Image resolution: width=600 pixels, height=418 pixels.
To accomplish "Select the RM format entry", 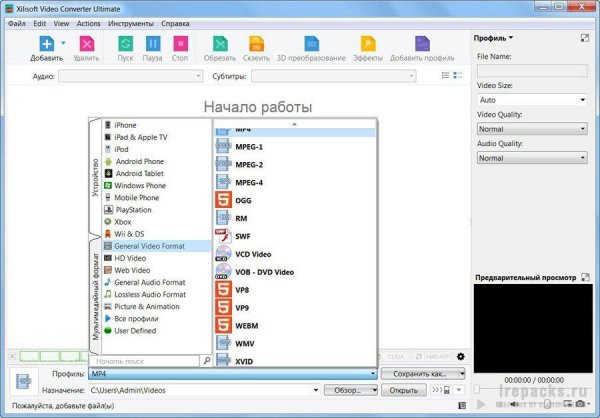I will [x=295, y=218].
